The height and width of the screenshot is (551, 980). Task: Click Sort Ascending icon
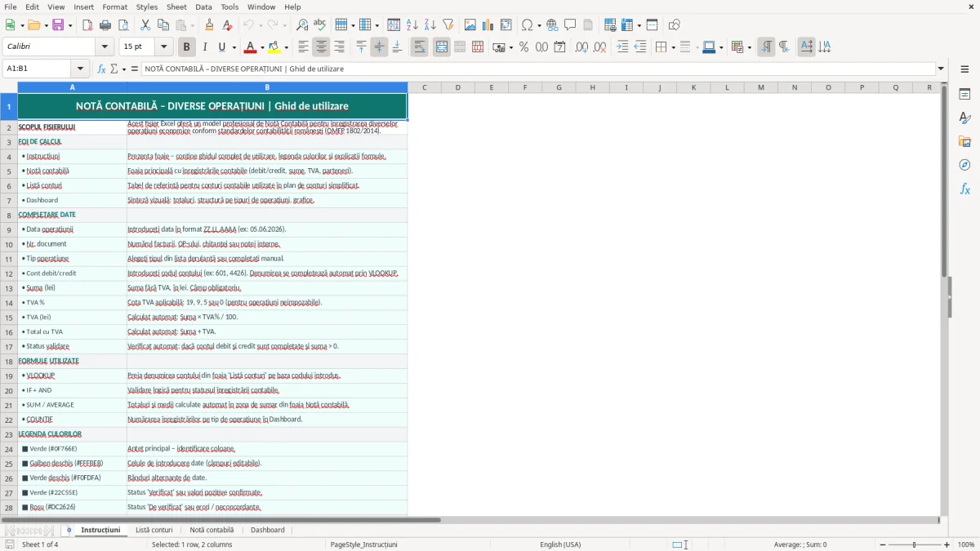(412, 25)
